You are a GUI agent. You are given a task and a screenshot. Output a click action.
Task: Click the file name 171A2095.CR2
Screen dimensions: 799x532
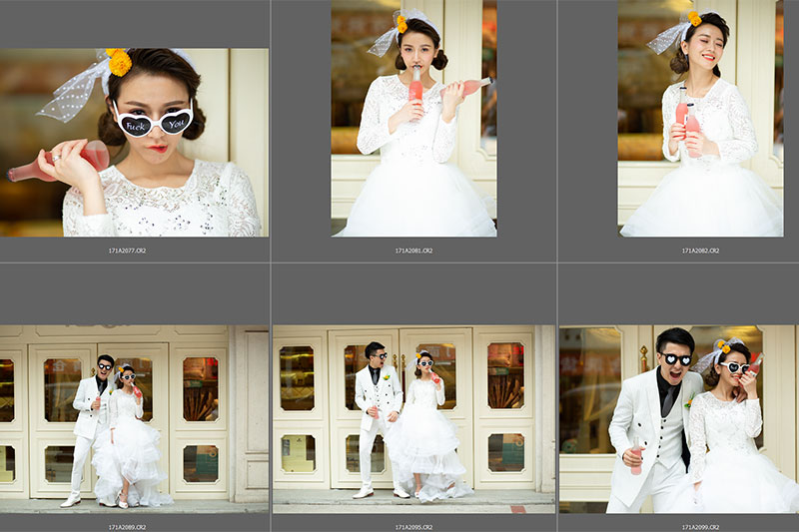click(413, 527)
